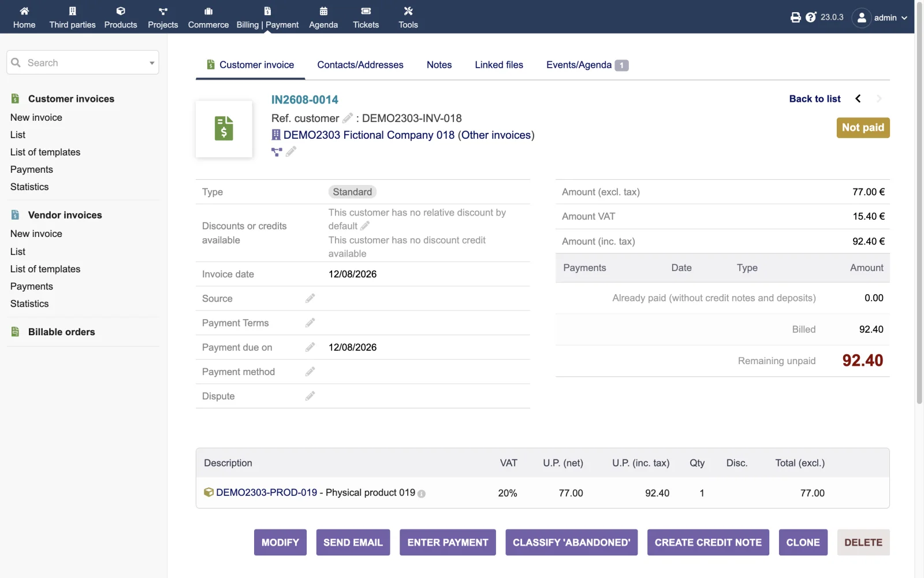Open the Home menu icon
The image size is (924, 578).
24,11
